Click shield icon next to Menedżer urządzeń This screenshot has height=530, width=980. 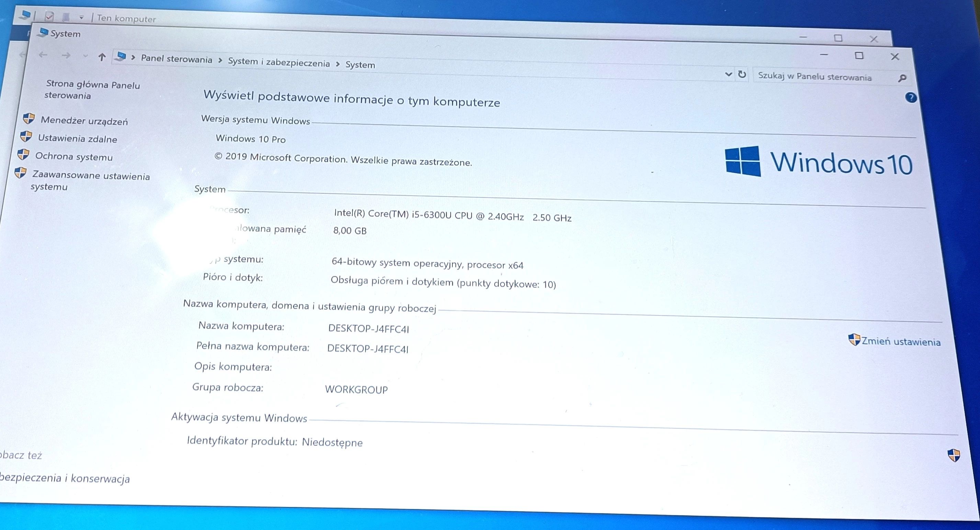tap(29, 119)
